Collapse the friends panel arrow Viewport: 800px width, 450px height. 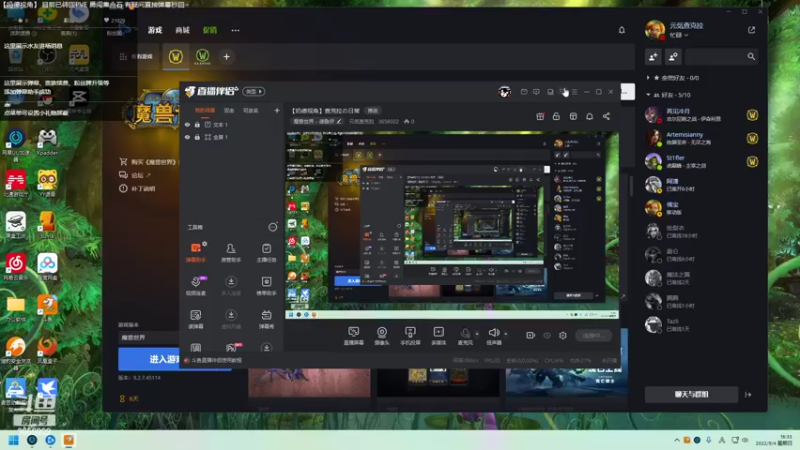point(748,394)
